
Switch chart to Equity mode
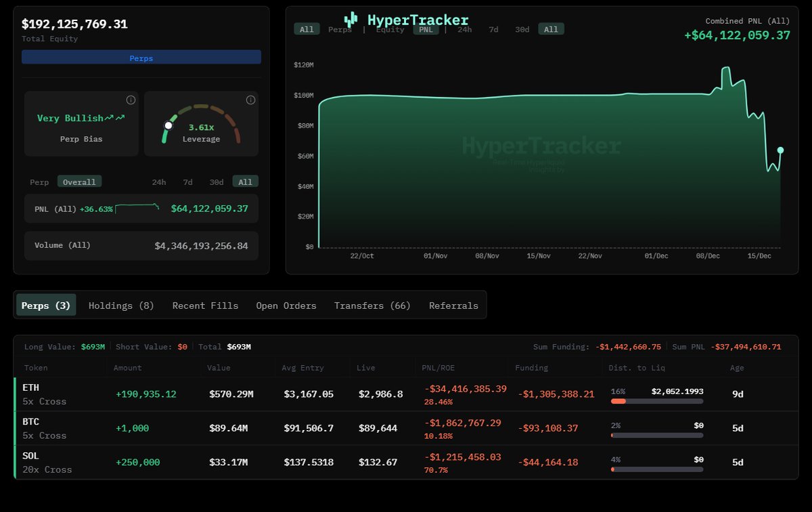coord(390,29)
